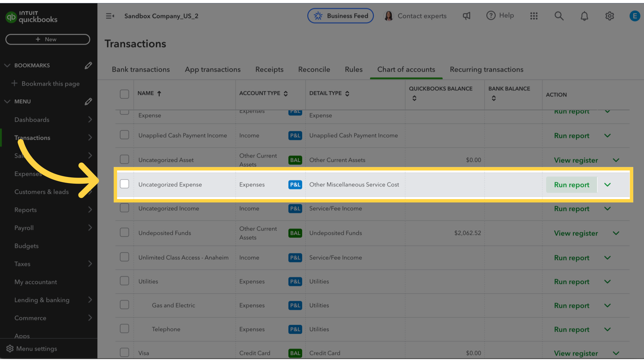Open action dropdown for Uncategorized Asset
This screenshot has height=362, width=644.
[616, 160]
